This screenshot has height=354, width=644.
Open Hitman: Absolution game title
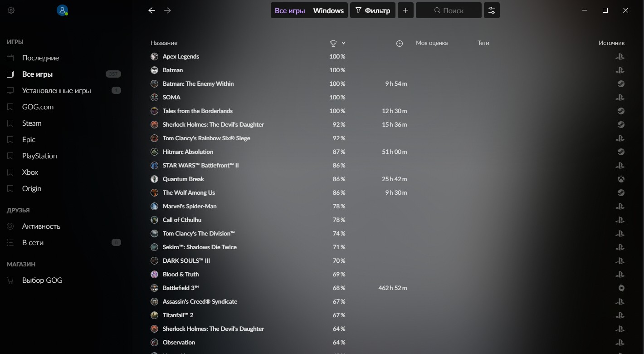[x=188, y=152]
